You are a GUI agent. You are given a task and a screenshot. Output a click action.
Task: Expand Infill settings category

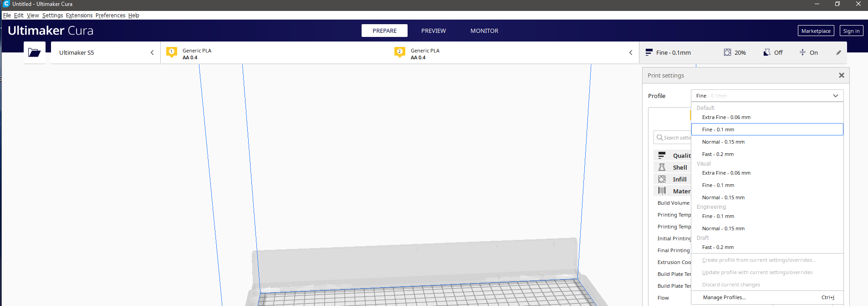pyautogui.click(x=673, y=179)
